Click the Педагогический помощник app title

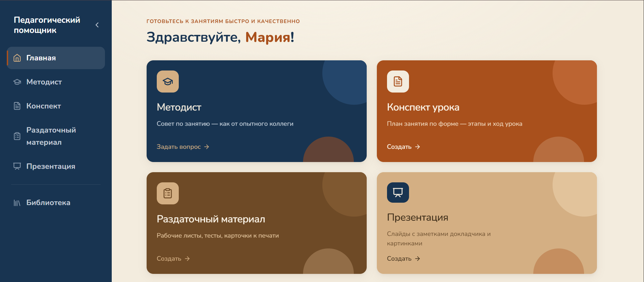pos(47,25)
